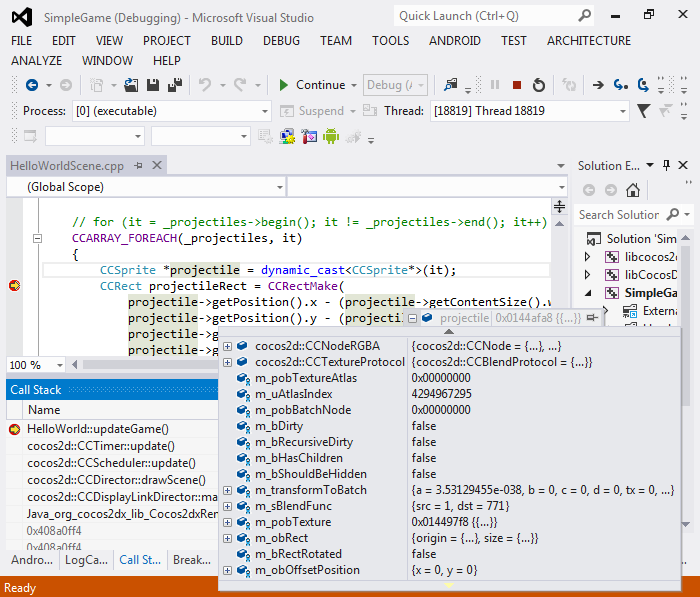Open the Thread dropdown
700x597 pixels.
click(623, 111)
